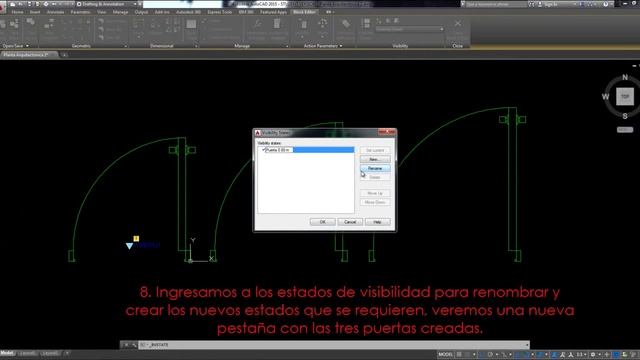640x360 pixels.
Task: Click the Move Down button
Action: (375, 202)
